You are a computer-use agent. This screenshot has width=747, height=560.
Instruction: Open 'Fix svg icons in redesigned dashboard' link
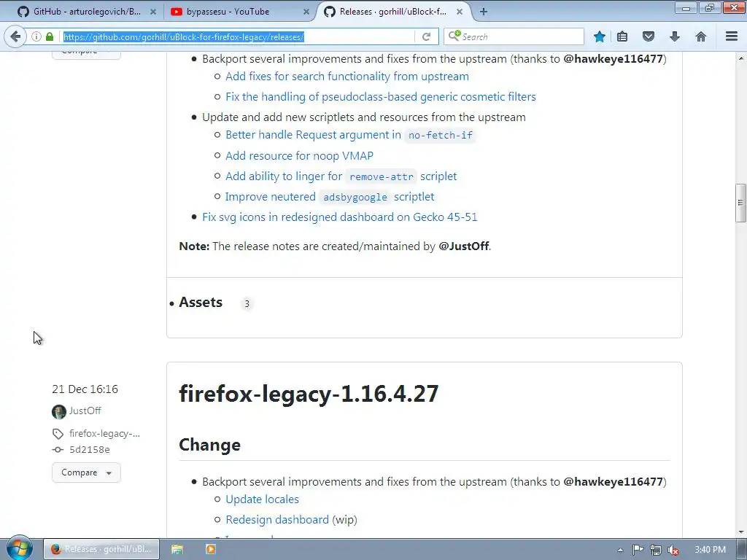click(x=340, y=217)
